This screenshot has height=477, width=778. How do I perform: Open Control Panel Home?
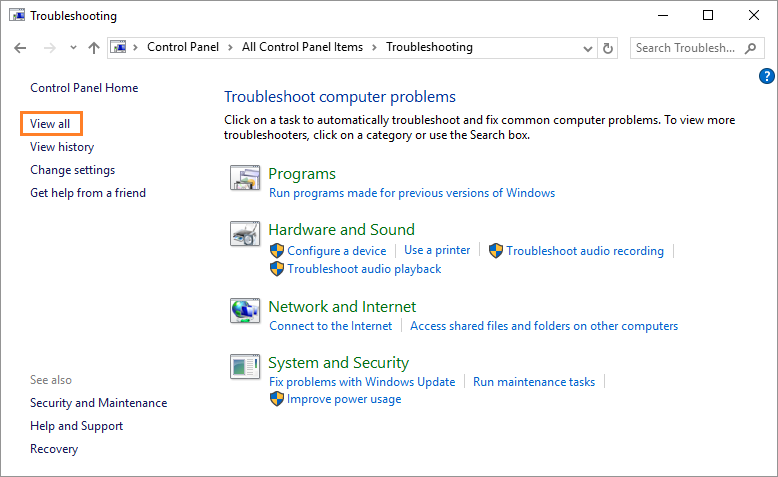pos(84,88)
